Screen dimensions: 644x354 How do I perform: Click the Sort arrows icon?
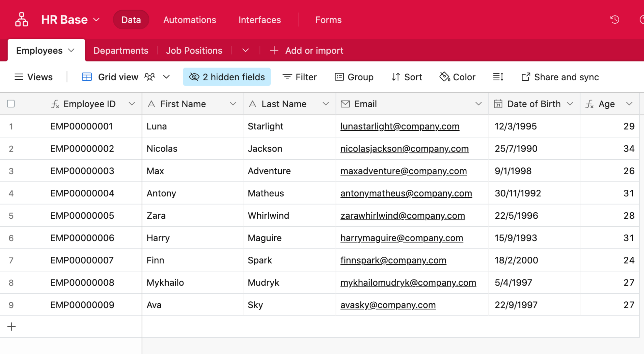coord(396,77)
